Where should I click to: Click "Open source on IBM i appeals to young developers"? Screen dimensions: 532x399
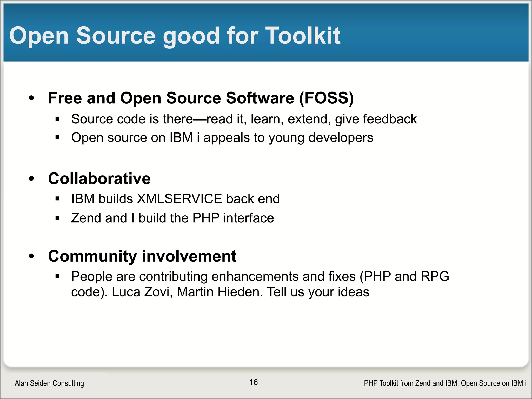pyautogui.click(x=222, y=138)
